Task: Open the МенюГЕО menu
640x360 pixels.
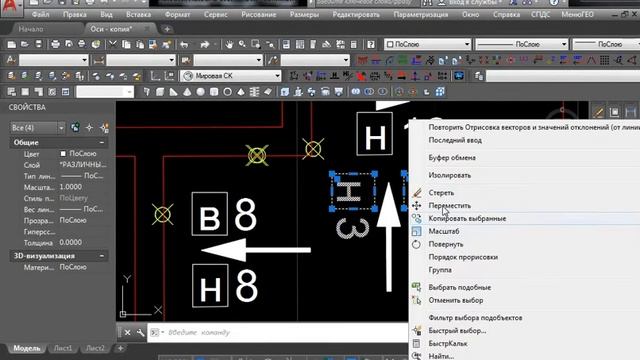Action: click(x=577, y=15)
